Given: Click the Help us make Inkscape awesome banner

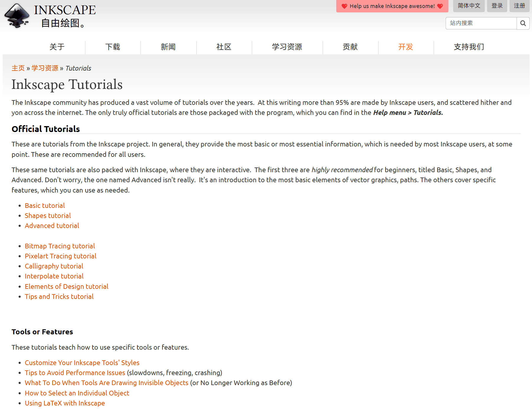Looking at the screenshot, I should click(392, 6).
